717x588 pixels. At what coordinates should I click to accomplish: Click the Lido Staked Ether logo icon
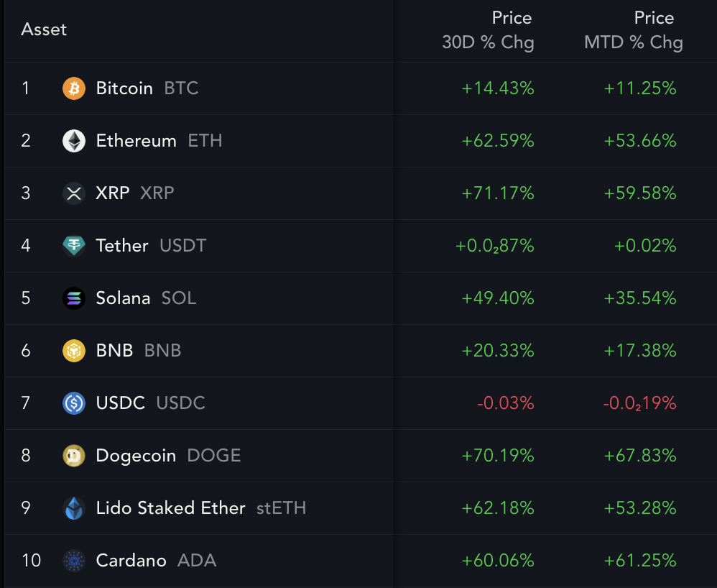tap(74, 508)
